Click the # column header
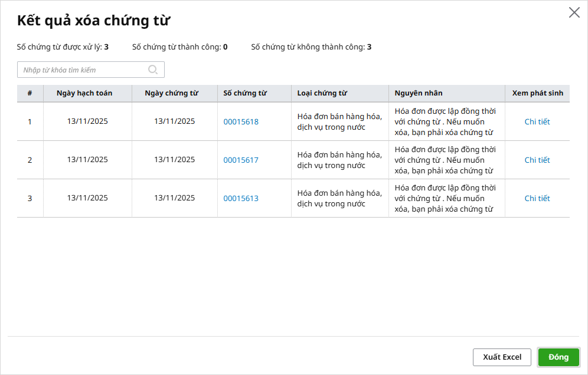The image size is (588, 375). point(30,93)
